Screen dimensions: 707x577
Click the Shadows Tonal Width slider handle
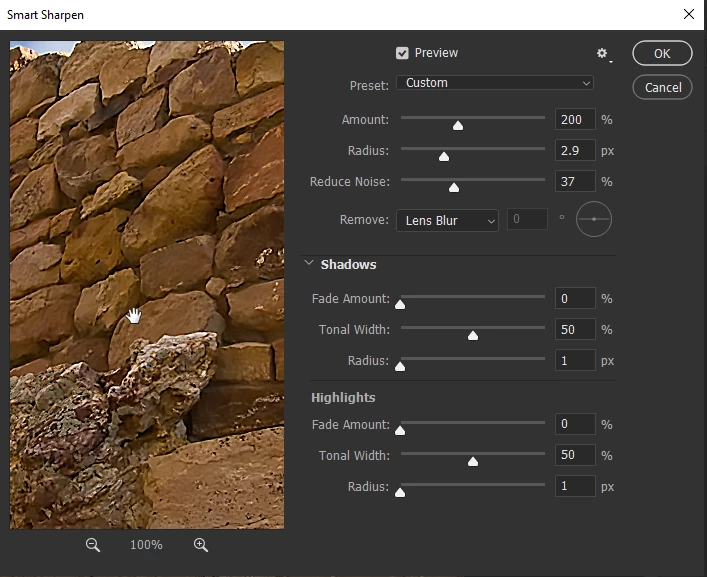coord(473,335)
